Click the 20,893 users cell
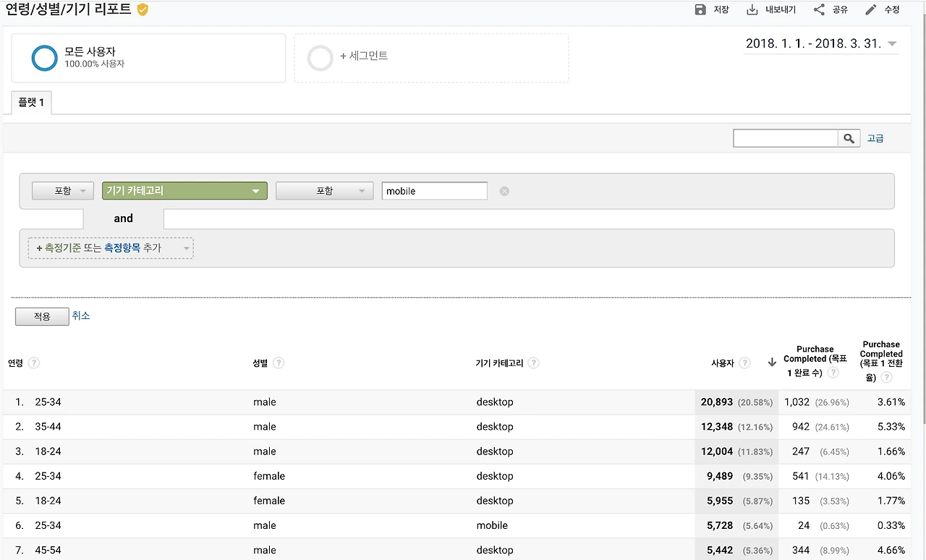926x560 pixels. click(x=736, y=402)
